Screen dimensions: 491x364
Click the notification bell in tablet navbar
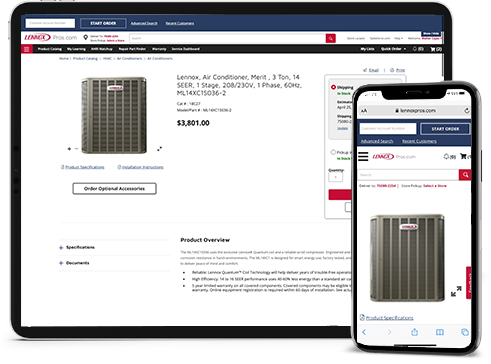(415, 49)
